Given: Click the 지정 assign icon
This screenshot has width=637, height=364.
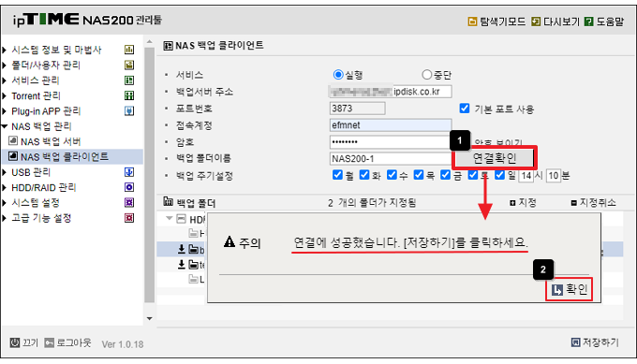Looking at the screenshot, I should 512,203.
